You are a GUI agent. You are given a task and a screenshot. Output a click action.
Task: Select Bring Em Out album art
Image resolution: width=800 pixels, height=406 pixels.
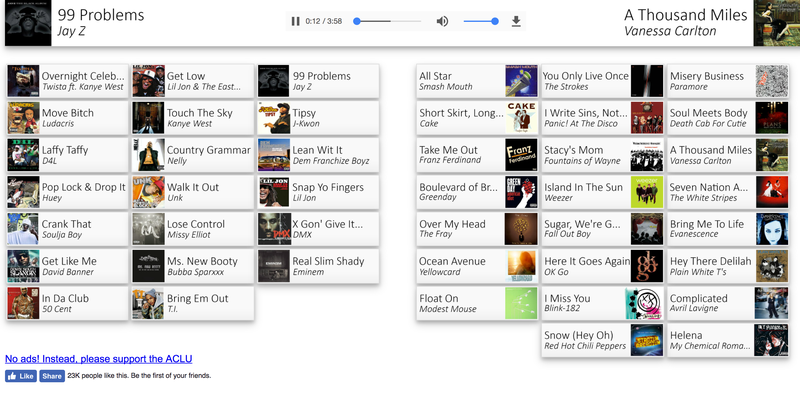pos(148,303)
